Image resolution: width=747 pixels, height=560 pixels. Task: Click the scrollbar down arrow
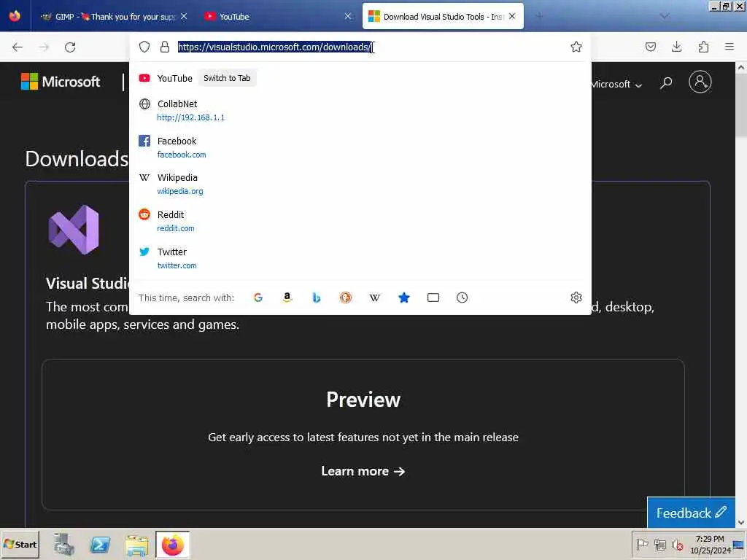(x=741, y=522)
